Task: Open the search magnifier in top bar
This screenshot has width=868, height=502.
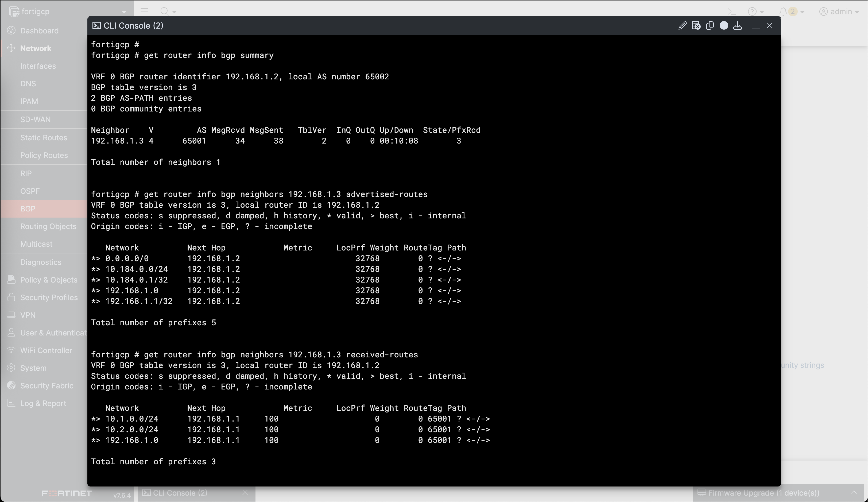Action: pos(165,12)
